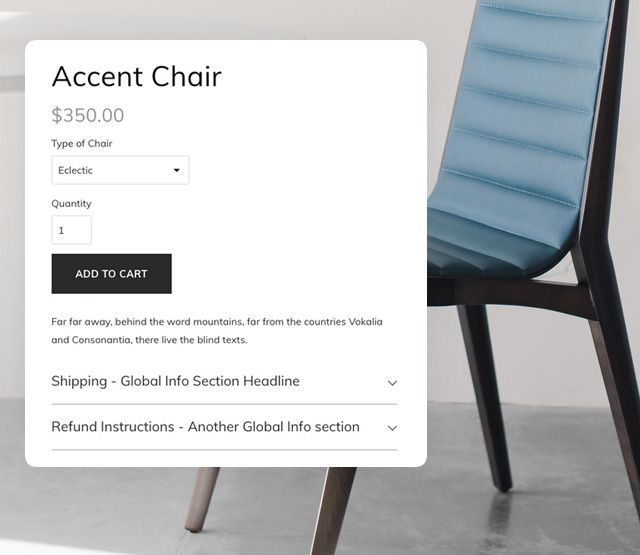Viewport: 640px width, 555px height.
Task: Click the word Consonantia in the description
Action: (100, 340)
